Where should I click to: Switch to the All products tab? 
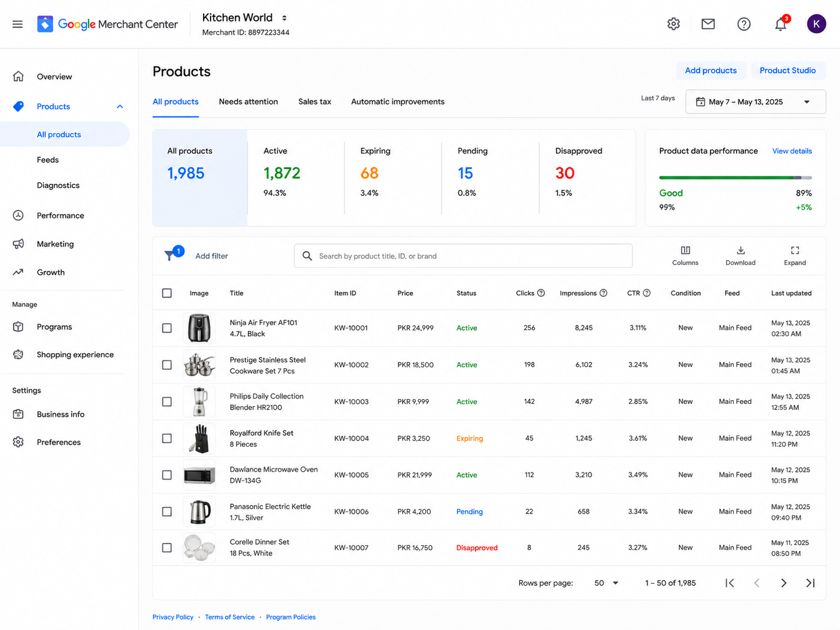[175, 102]
